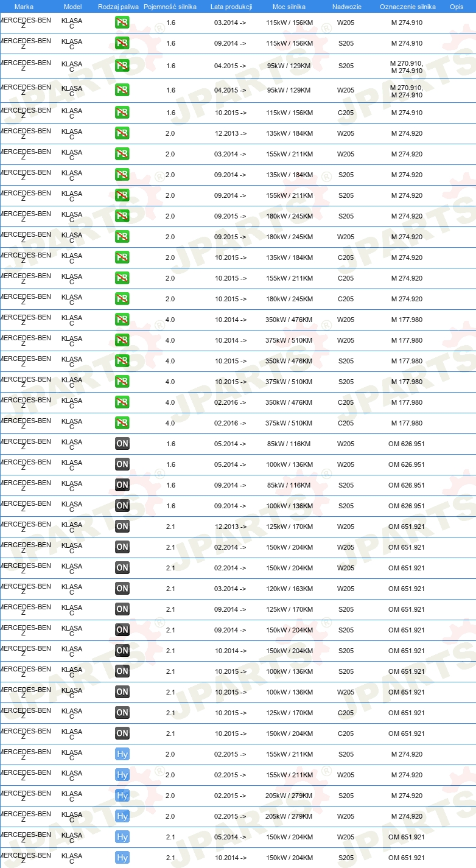Click the Pojemność silnika column header
This screenshot has width=476, height=868.
point(170,7)
